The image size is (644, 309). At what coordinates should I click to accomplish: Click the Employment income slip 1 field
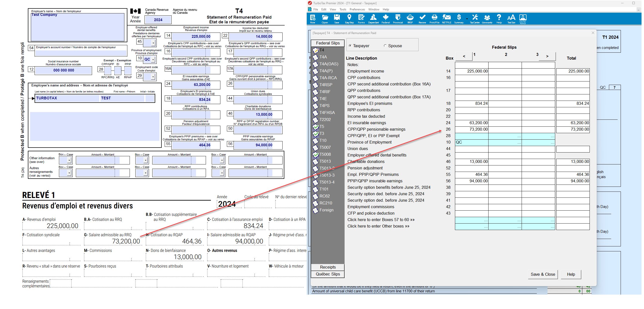coord(472,71)
